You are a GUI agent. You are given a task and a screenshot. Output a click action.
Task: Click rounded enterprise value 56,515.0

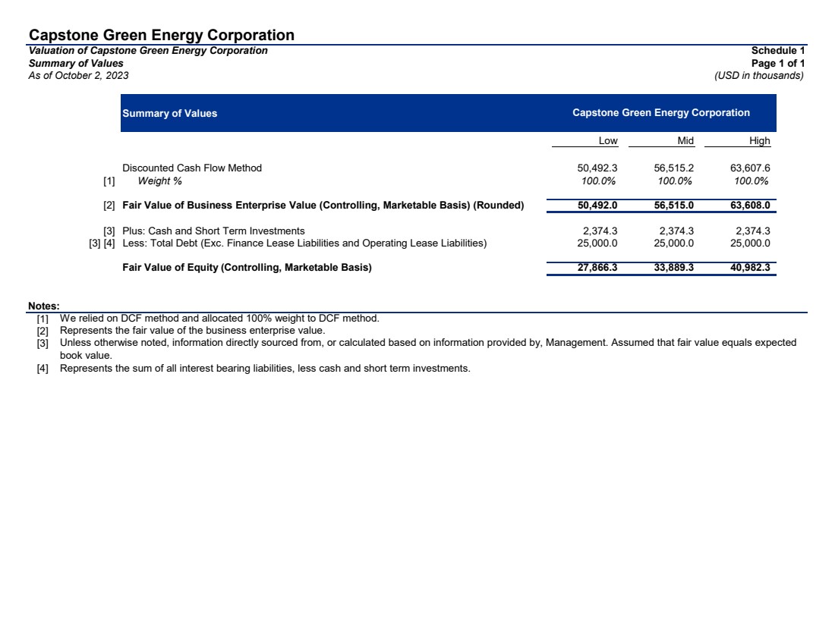[673, 206]
